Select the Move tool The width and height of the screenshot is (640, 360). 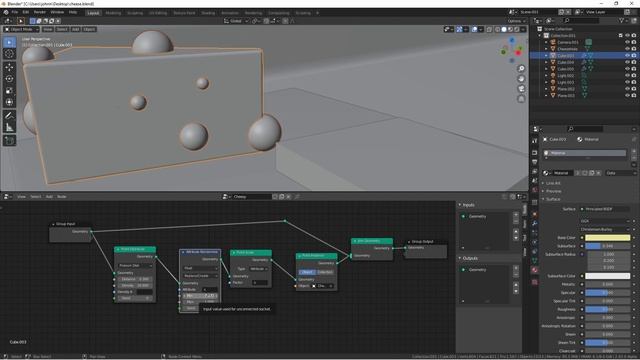[x=9, y=67]
